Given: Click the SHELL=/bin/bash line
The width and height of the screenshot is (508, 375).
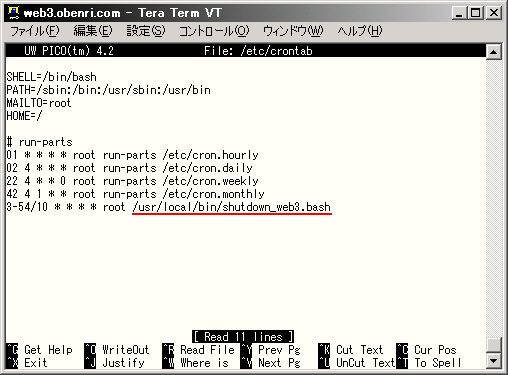Looking at the screenshot, I should coord(52,77).
